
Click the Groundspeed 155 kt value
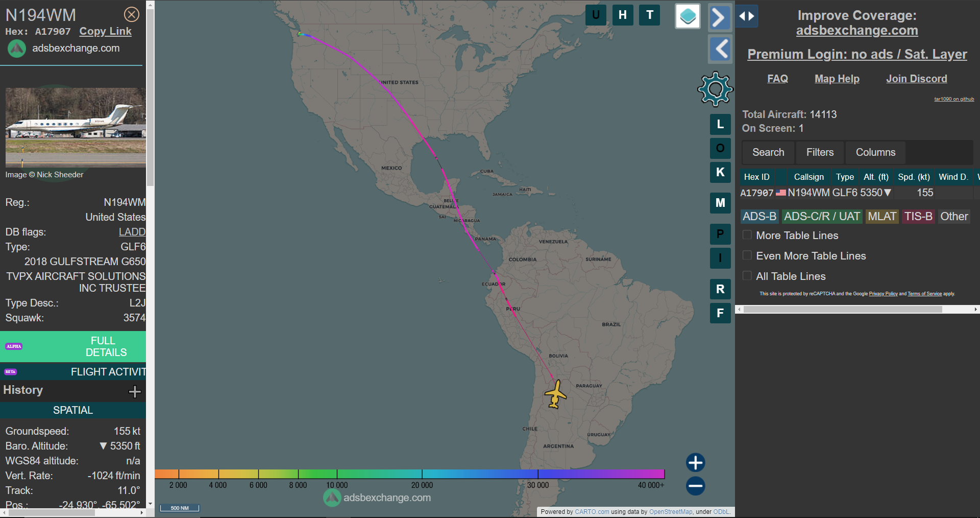[127, 431]
